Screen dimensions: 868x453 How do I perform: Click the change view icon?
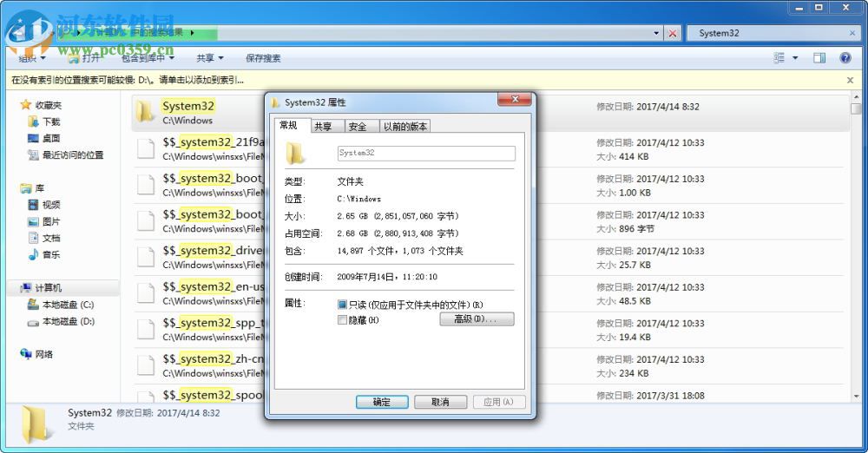click(x=779, y=57)
